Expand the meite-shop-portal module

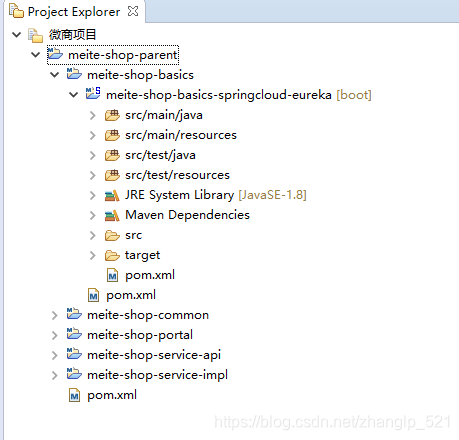click(55, 335)
